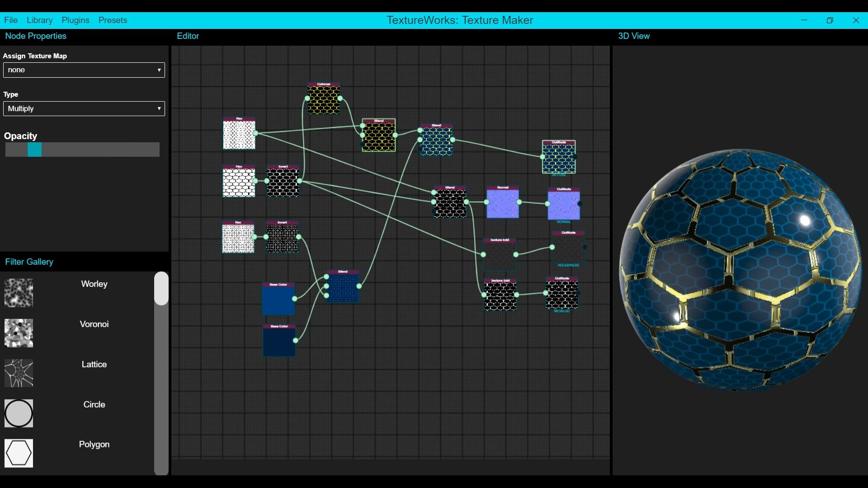Open the Plugins menu

tap(75, 20)
